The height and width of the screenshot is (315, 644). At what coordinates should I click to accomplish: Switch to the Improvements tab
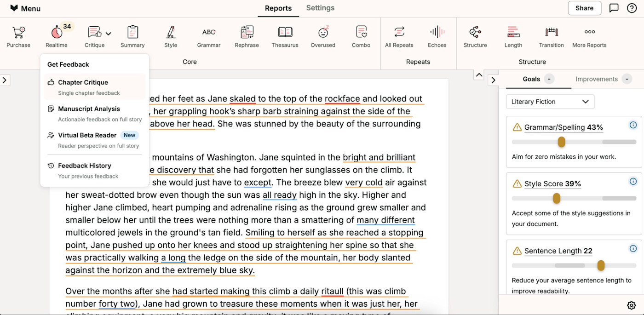click(604, 79)
